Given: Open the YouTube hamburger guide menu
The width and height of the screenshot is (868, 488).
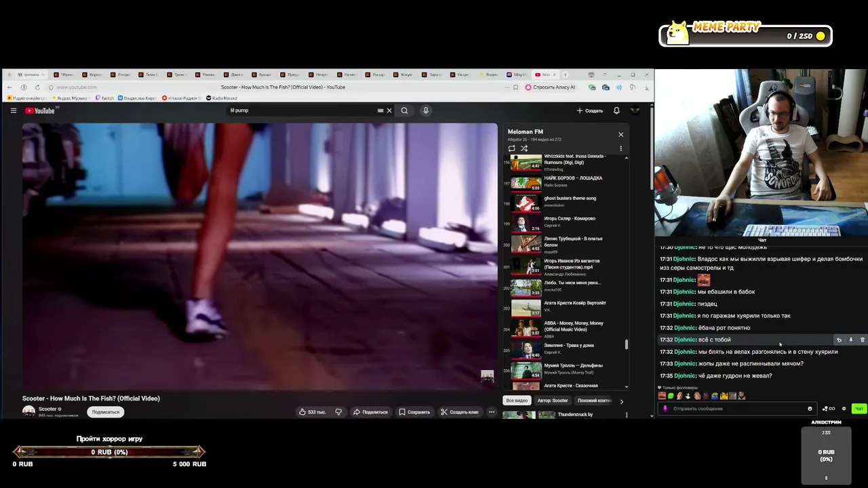Looking at the screenshot, I should 13,110.
